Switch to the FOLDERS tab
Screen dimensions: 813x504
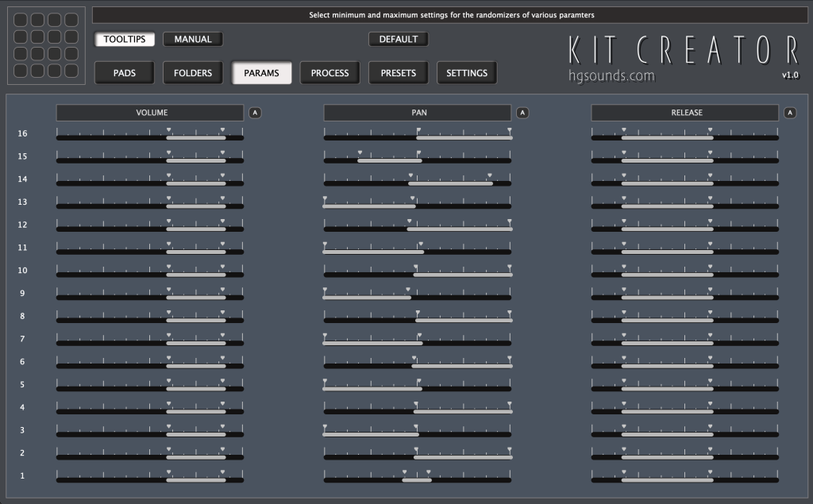coord(193,73)
